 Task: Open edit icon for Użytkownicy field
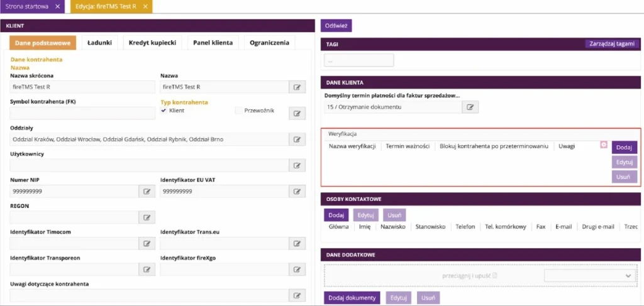click(x=297, y=165)
